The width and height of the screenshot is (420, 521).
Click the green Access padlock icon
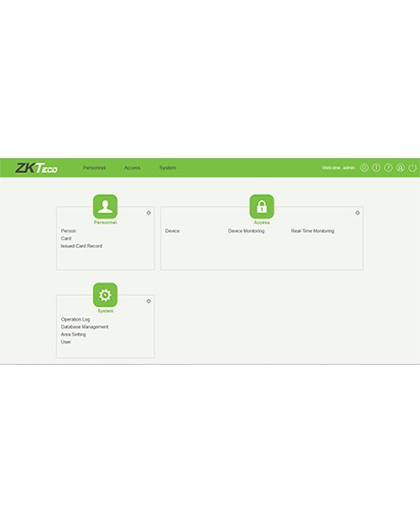click(262, 207)
